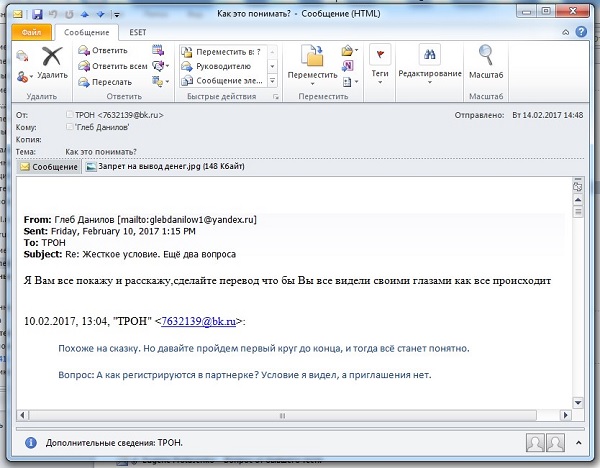Open the Actions dropdown icon

click(350, 82)
